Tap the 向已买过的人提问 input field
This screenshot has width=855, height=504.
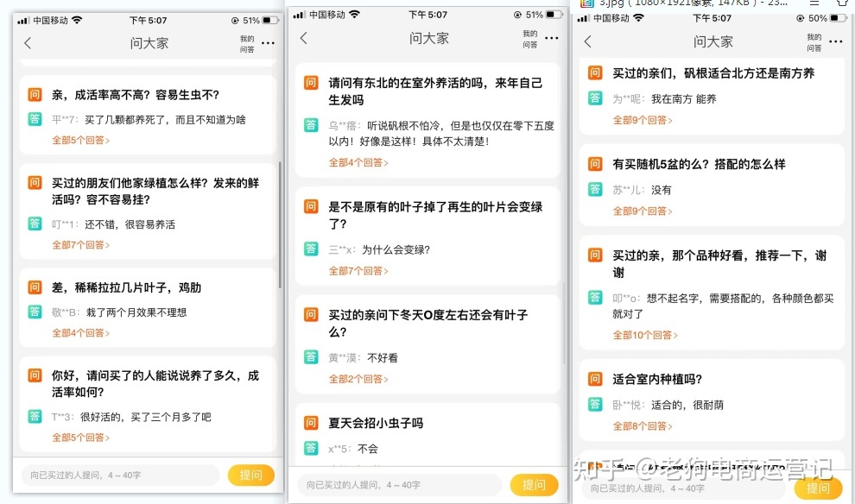[121, 476]
